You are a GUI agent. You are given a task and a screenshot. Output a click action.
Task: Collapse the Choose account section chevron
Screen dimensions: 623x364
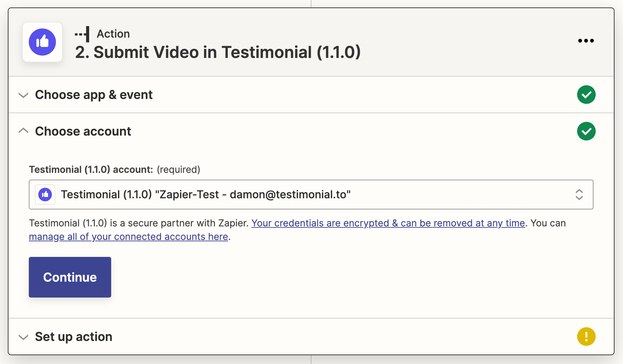(x=23, y=131)
